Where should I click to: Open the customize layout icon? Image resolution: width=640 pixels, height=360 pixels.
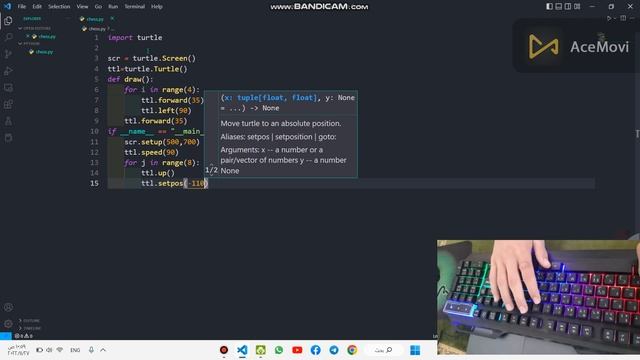click(577, 6)
